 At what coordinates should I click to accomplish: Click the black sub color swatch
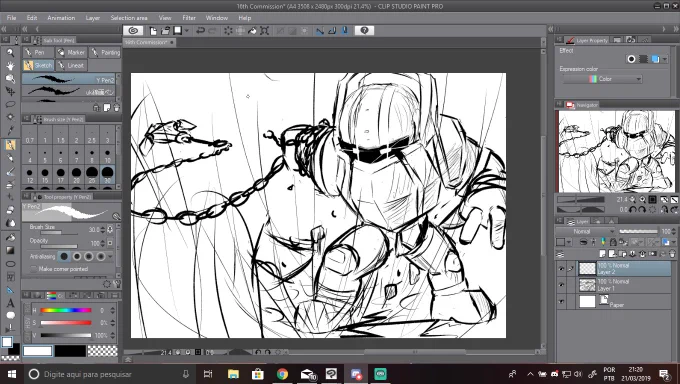pos(70,351)
